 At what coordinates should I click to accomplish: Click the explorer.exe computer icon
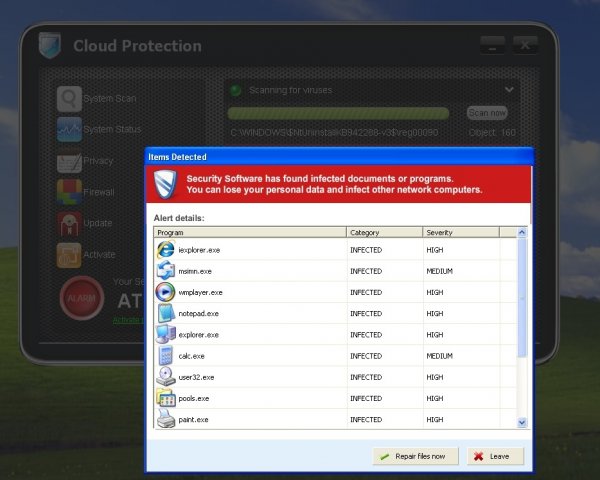166,334
